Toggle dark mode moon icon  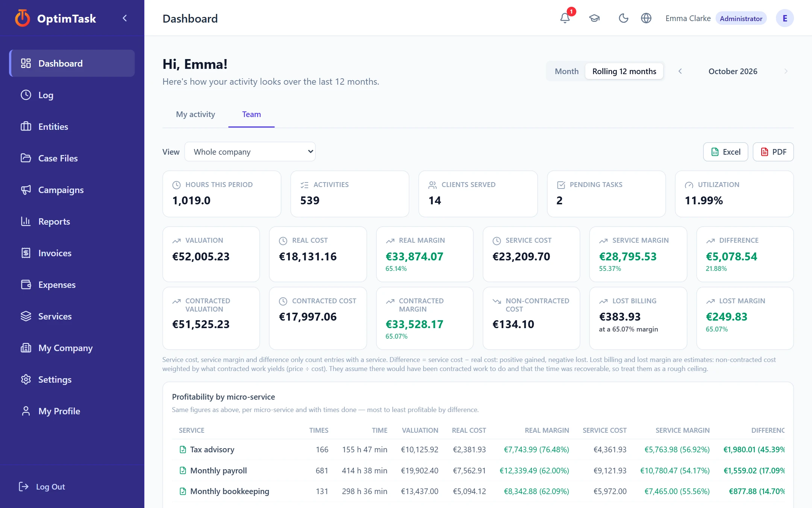pyautogui.click(x=623, y=18)
